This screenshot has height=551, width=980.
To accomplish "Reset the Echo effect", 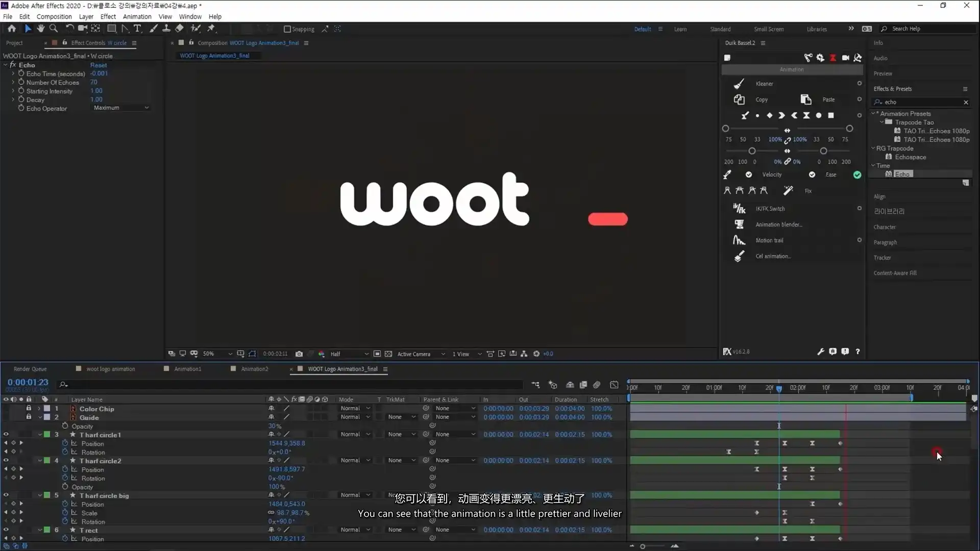I will 99,65.
